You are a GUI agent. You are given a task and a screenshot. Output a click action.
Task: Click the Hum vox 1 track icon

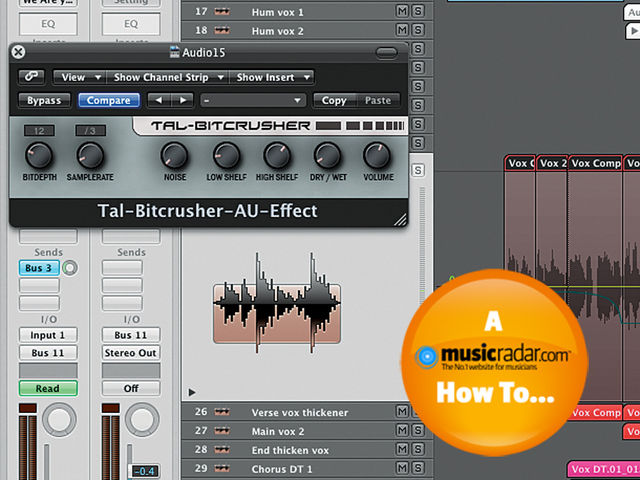coord(222,12)
